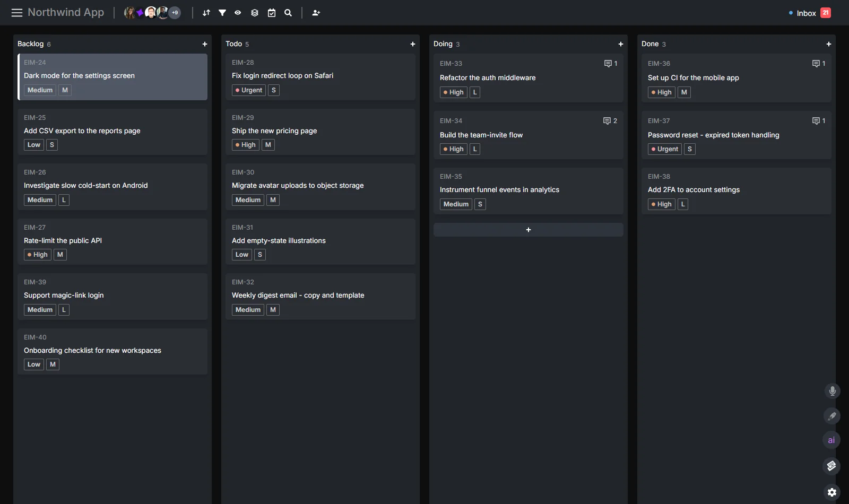
Task: Toggle the eye display options icon
Action: [238, 13]
